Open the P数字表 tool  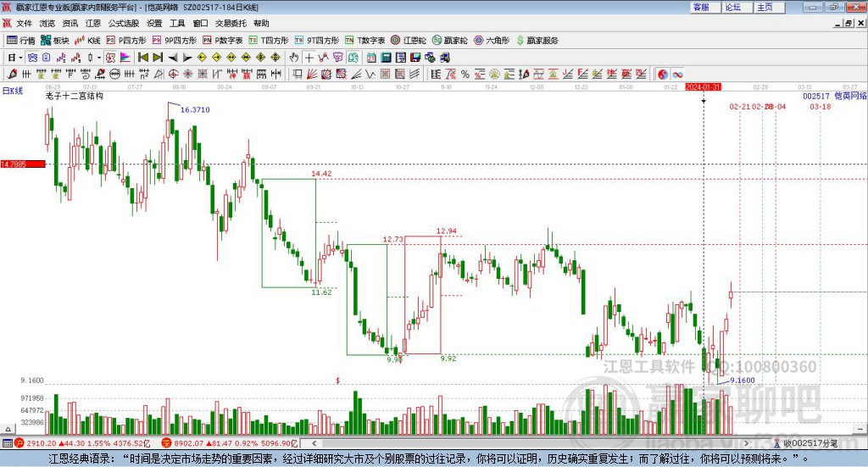[x=223, y=41]
